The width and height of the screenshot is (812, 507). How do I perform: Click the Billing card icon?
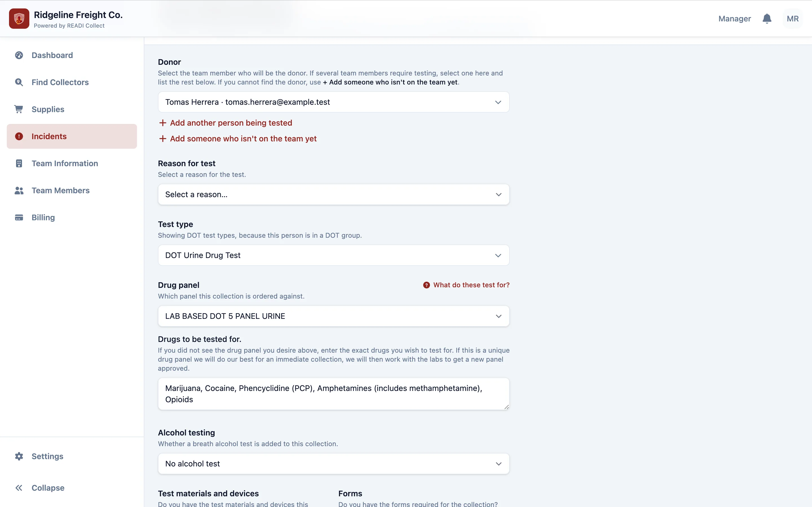[x=19, y=218]
